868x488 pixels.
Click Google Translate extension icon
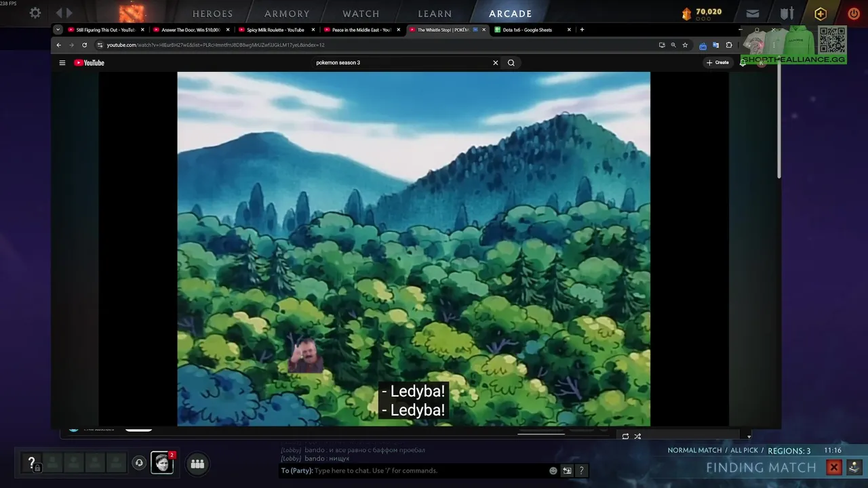tap(715, 45)
